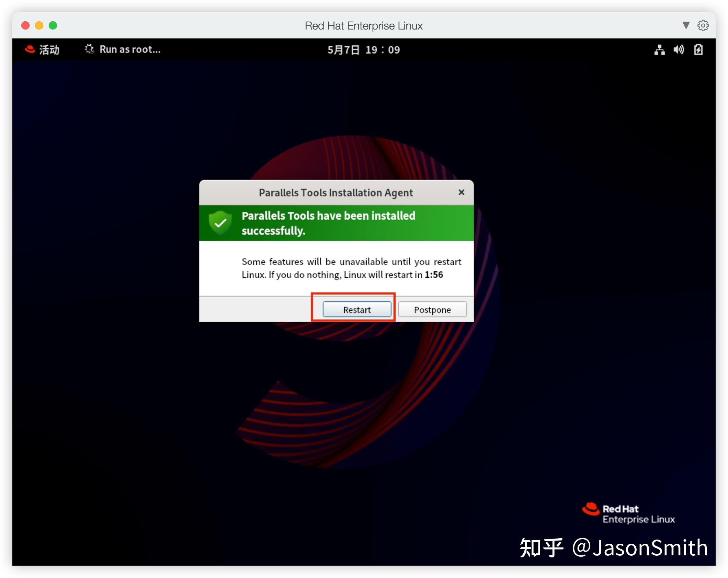Click the Restart button

click(356, 309)
